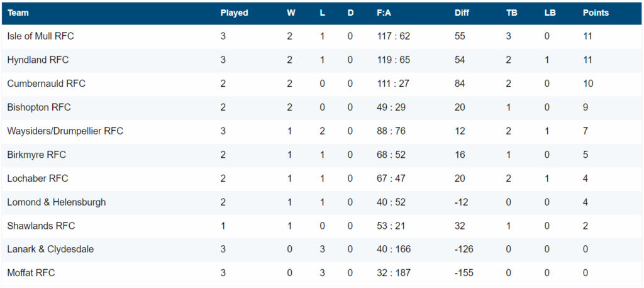Select Lomond & Helensburgh team name
The image size is (644, 288).
[57, 202]
